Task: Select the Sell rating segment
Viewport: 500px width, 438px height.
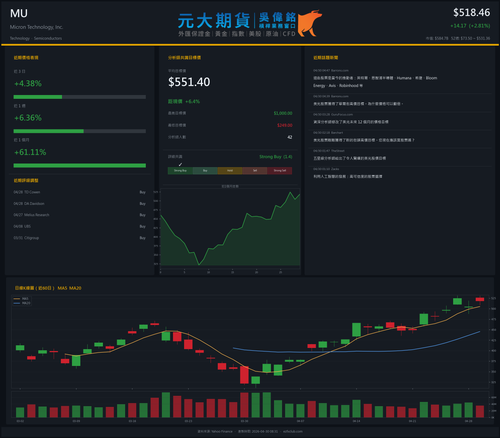Action: click(x=255, y=171)
